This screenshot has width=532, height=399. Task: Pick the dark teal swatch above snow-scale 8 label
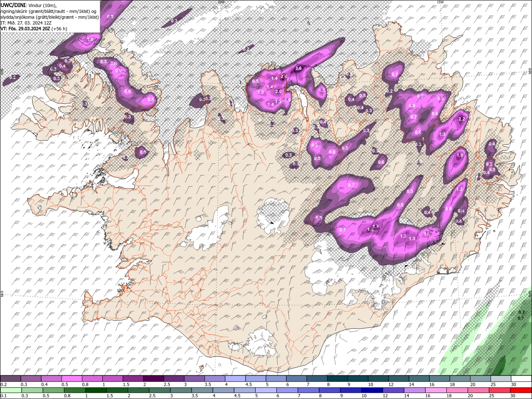tap(337, 379)
